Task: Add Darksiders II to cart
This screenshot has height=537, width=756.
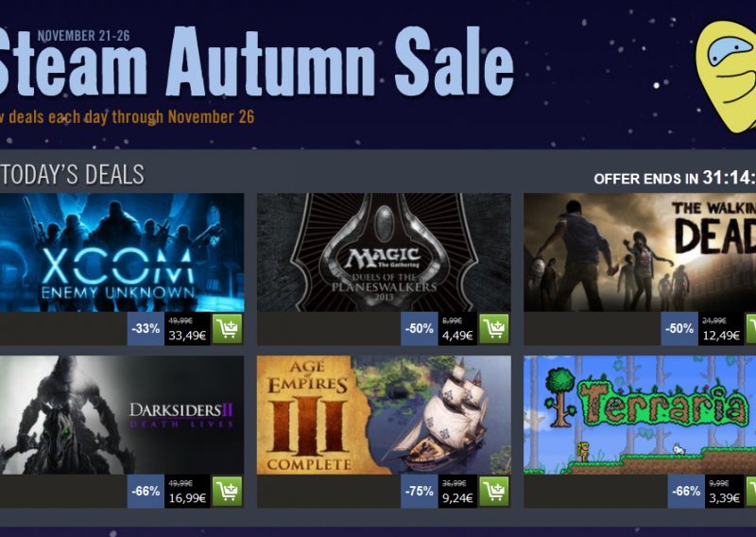Action: [x=227, y=492]
